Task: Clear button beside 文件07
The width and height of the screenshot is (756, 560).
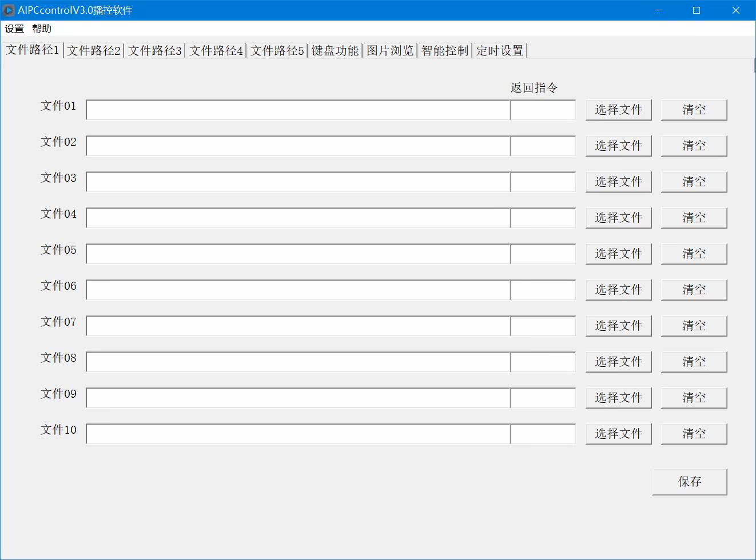Action: click(x=694, y=326)
